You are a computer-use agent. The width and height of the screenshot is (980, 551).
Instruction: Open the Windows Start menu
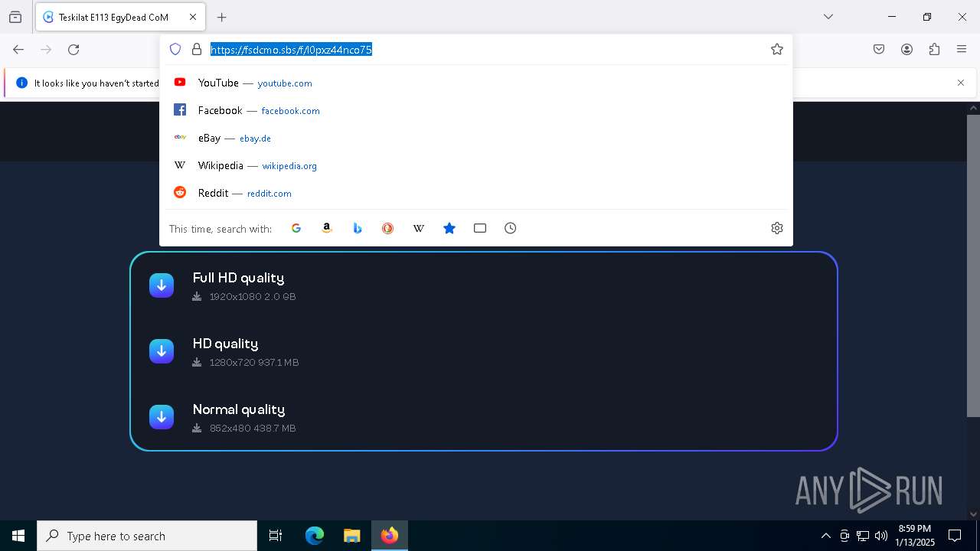18,536
